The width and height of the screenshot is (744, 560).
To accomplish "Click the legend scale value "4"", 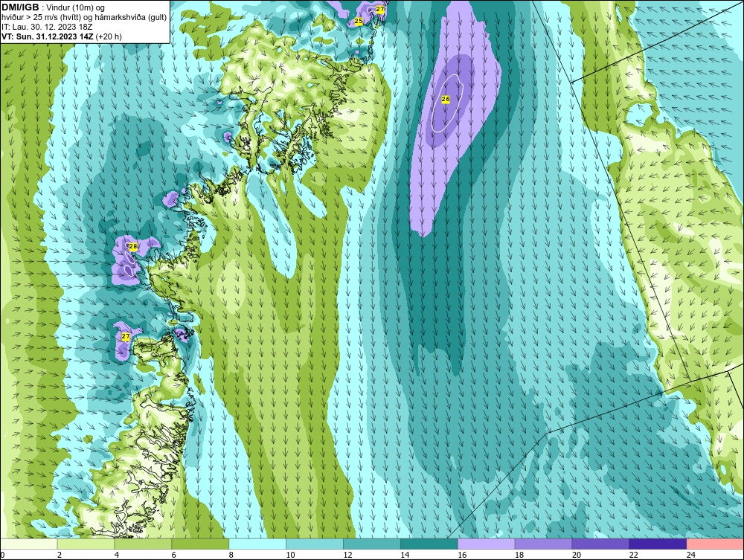I will (x=117, y=555).
